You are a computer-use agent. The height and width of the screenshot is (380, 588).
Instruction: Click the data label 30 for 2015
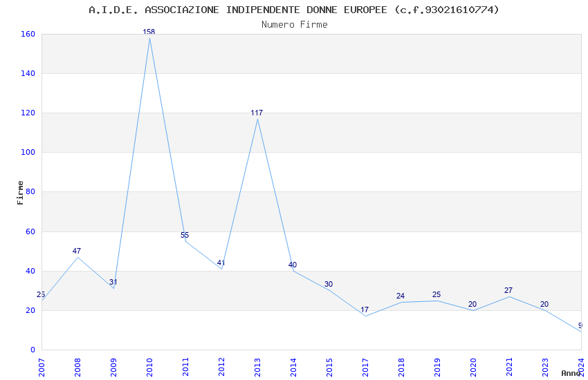click(x=329, y=284)
